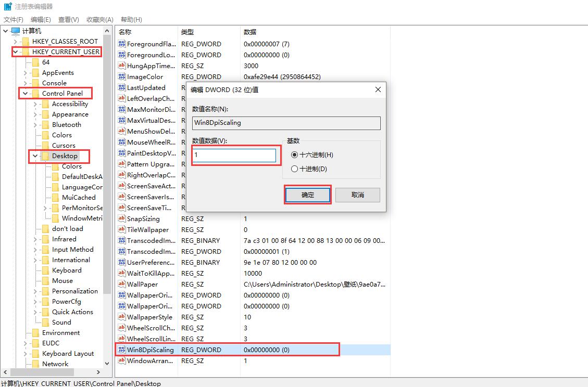This screenshot has height=387, width=588.
Task: Select the 计算机 computer icon at tree top
Action: [x=16, y=30]
